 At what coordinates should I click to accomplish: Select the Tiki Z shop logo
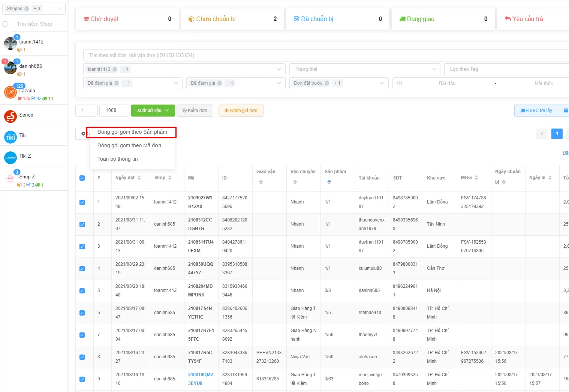(10, 158)
